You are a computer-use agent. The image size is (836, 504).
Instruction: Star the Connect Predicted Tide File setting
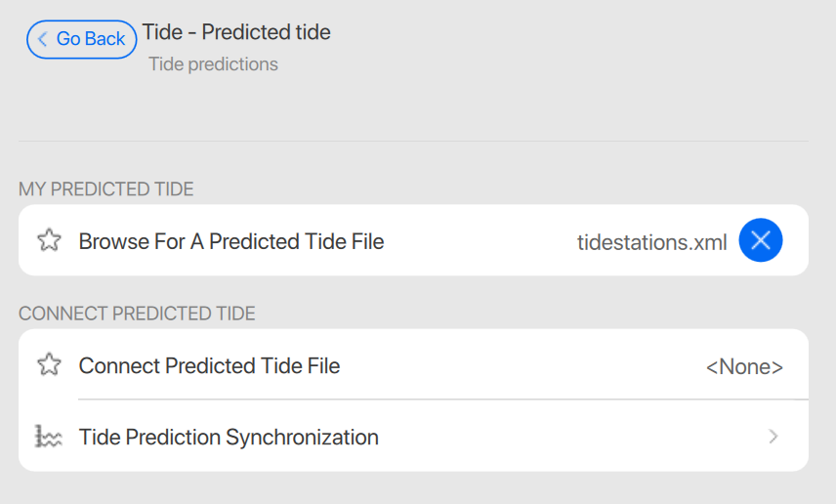(x=49, y=365)
